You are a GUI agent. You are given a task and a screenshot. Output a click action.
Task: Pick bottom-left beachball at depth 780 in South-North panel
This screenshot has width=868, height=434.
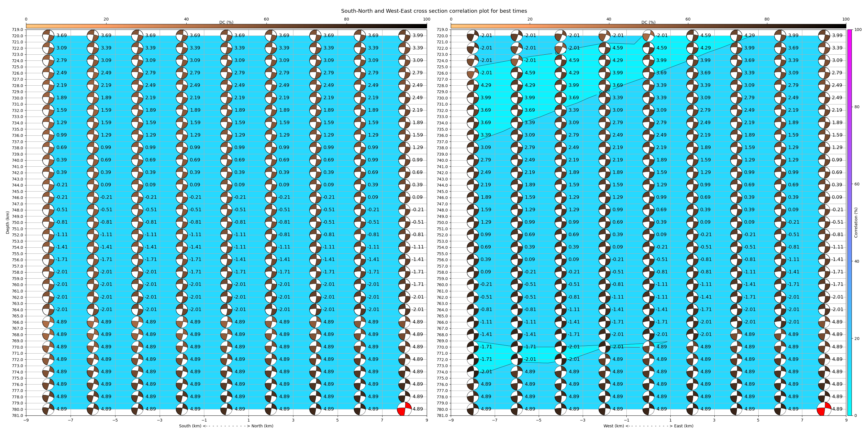click(x=48, y=409)
